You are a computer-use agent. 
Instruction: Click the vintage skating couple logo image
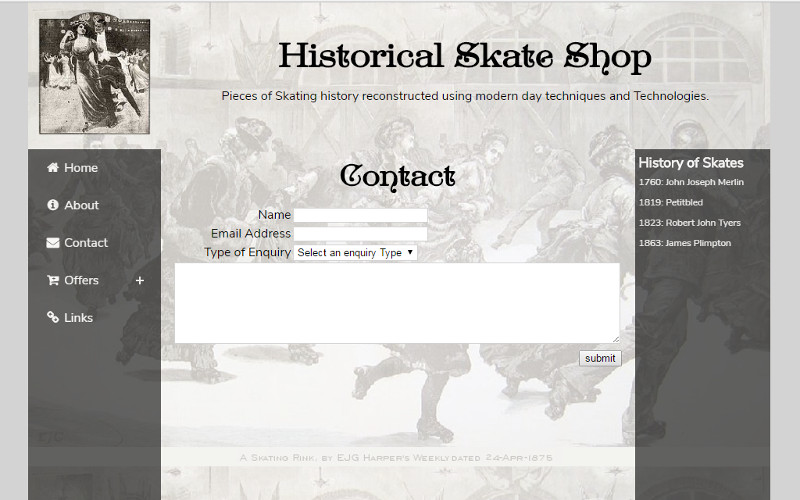click(94, 73)
